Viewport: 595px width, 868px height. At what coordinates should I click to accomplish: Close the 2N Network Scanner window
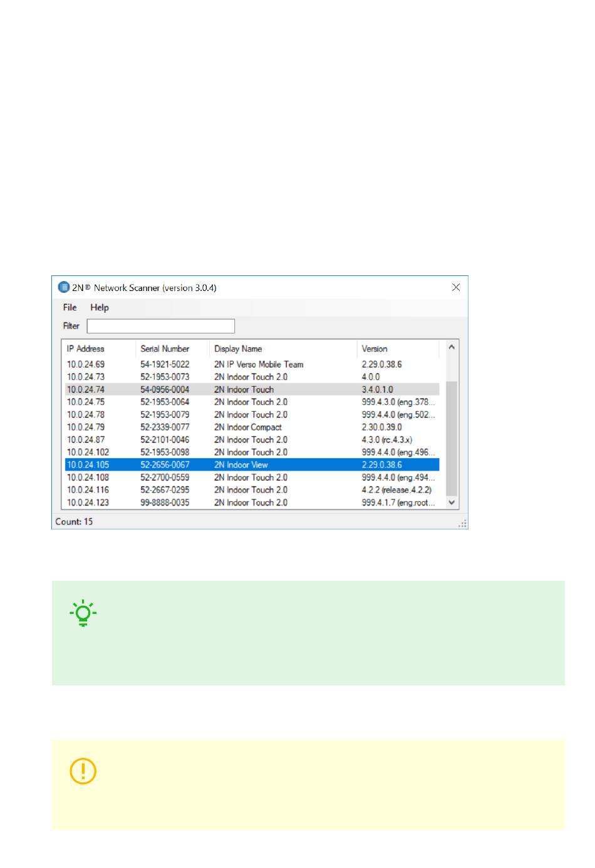tap(456, 287)
